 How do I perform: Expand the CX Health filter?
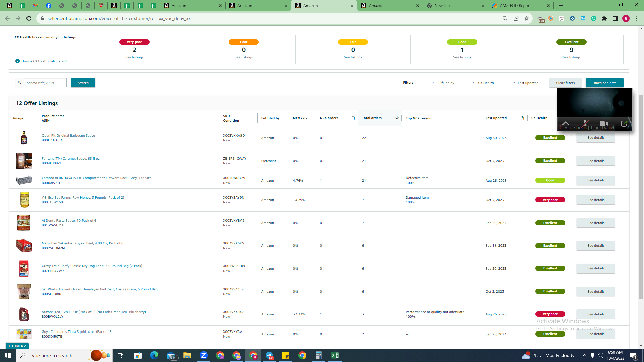[483, 83]
